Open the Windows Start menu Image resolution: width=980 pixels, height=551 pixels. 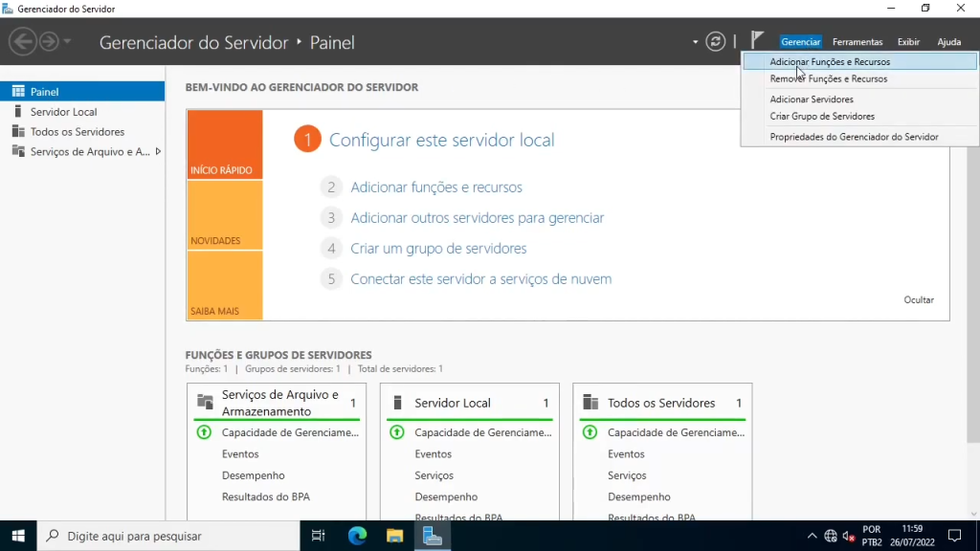(x=18, y=536)
